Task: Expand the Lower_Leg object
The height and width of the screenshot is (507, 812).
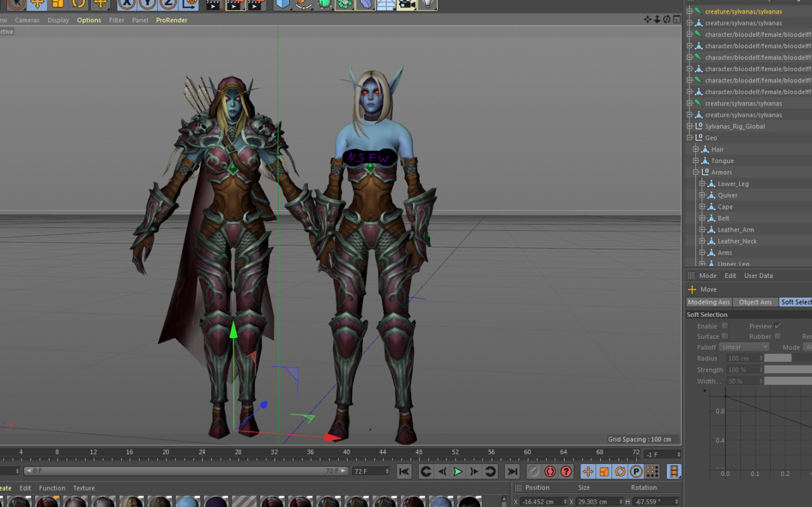Action: tap(702, 183)
